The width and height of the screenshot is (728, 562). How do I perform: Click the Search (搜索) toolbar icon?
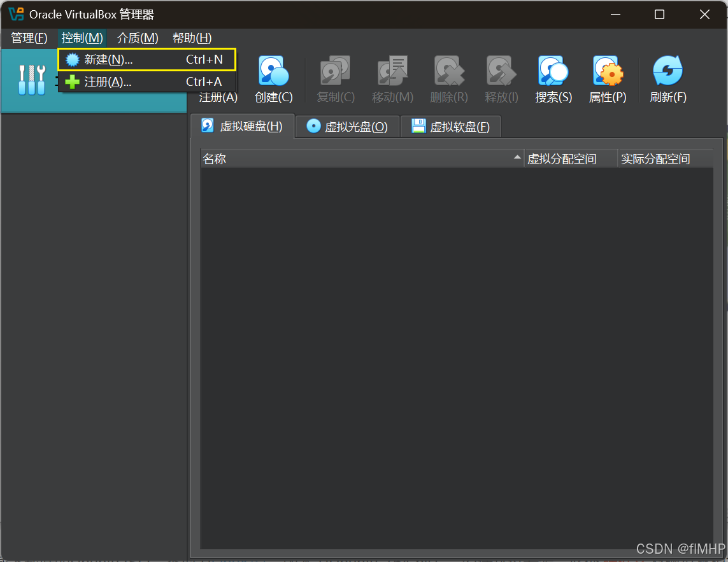[553, 71]
